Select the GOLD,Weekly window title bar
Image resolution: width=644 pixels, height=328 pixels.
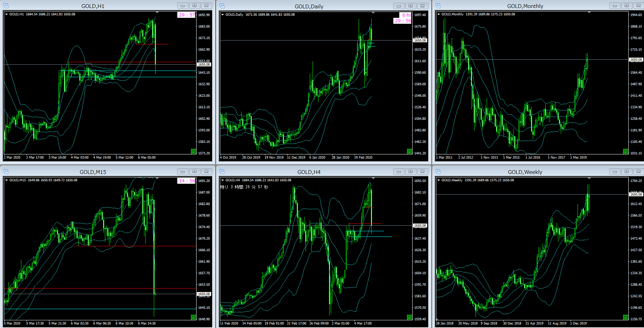(525, 172)
